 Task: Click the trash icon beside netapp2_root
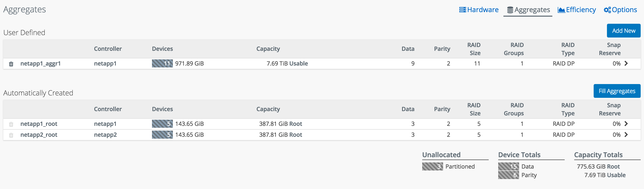[11, 135]
